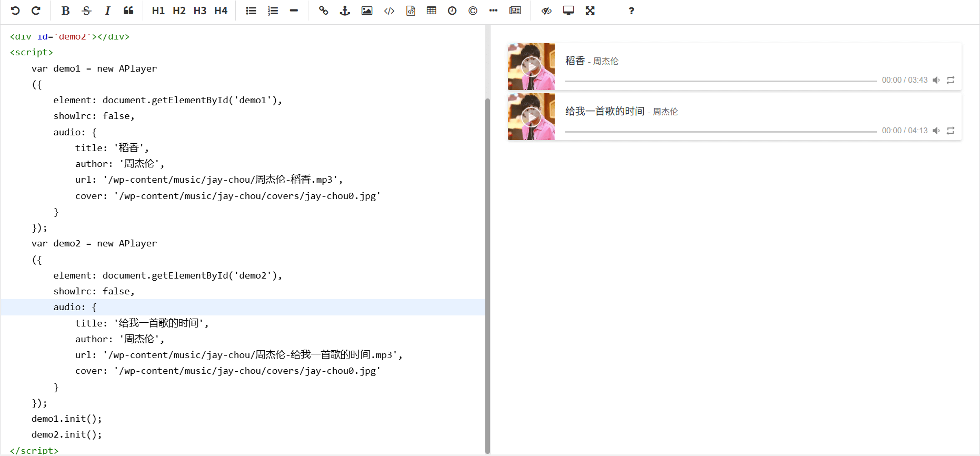Image resolution: width=980 pixels, height=456 pixels.
Task: Place cursor on 'var demo1 = new APlayer'
Action: pos(94,68)
